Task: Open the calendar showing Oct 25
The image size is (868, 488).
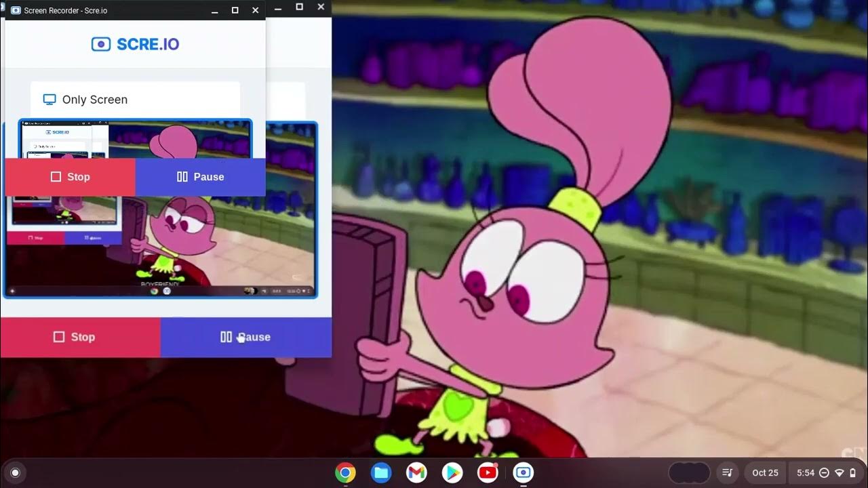Action: click(765, 472)
